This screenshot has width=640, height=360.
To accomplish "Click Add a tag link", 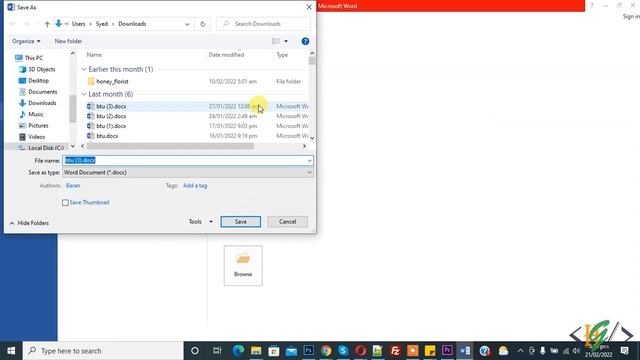I will click(x=195, y=186).
